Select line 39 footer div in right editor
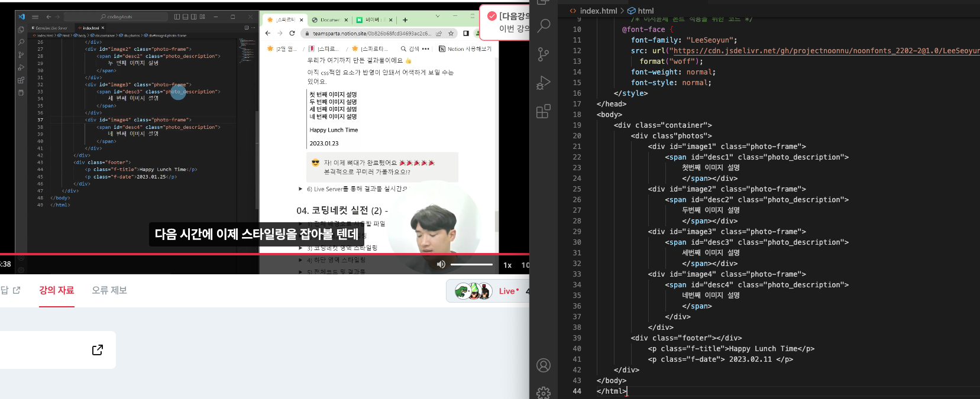This screenshot has width=980, height=399. point(686,338)
